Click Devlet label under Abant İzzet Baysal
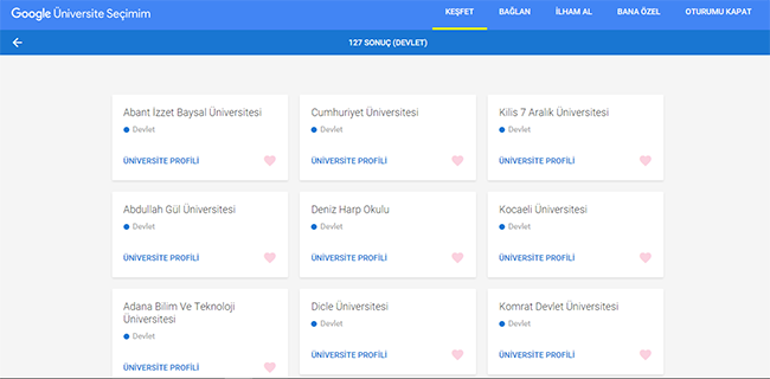Image resolution: width=770 pixels, height=379 pixels. [x=143, y=130]
